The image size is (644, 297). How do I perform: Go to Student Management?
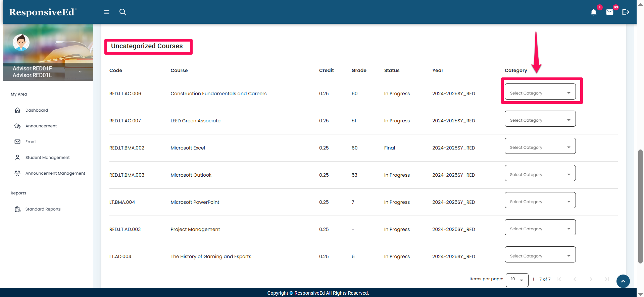point(47,158)
